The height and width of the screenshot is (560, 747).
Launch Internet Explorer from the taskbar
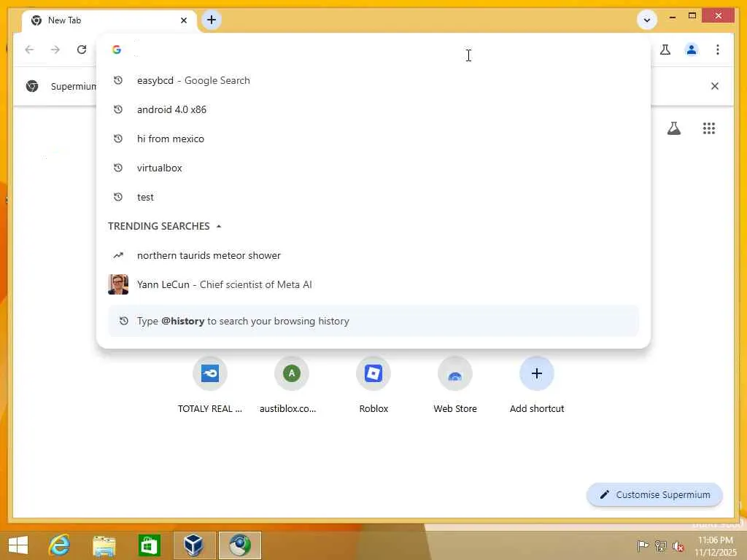click(60, 545)
